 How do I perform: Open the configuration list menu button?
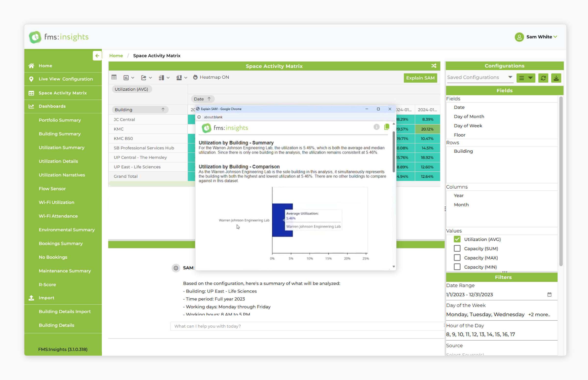click(x=526, y=78)
